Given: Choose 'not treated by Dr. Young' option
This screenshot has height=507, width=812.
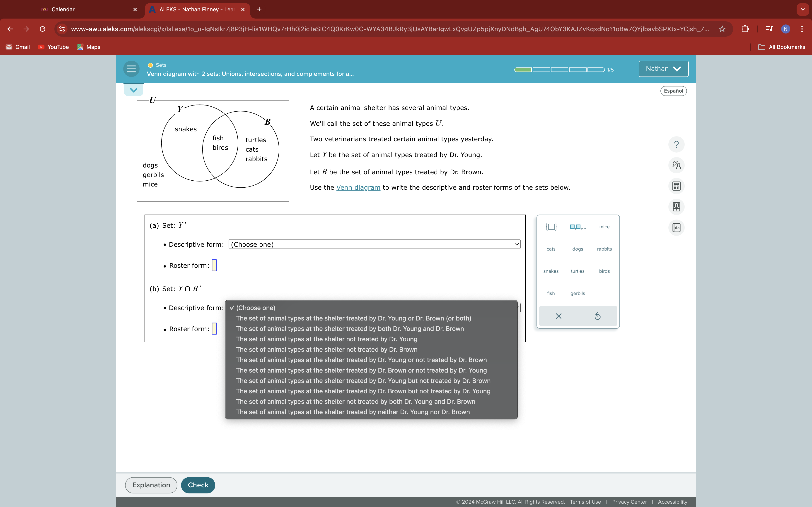Looking at the screenshot, I should click(326, 339).
